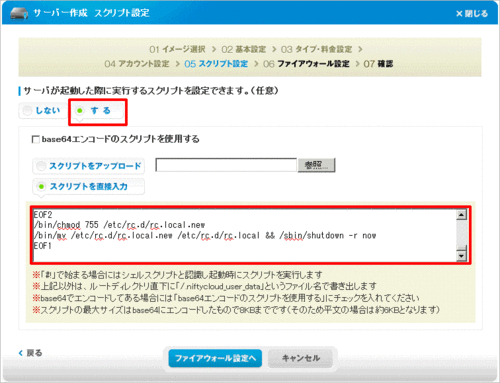Select step 05 スクリプト設定
The height and width of the screenshot is (383, 500).
[216, 64]
